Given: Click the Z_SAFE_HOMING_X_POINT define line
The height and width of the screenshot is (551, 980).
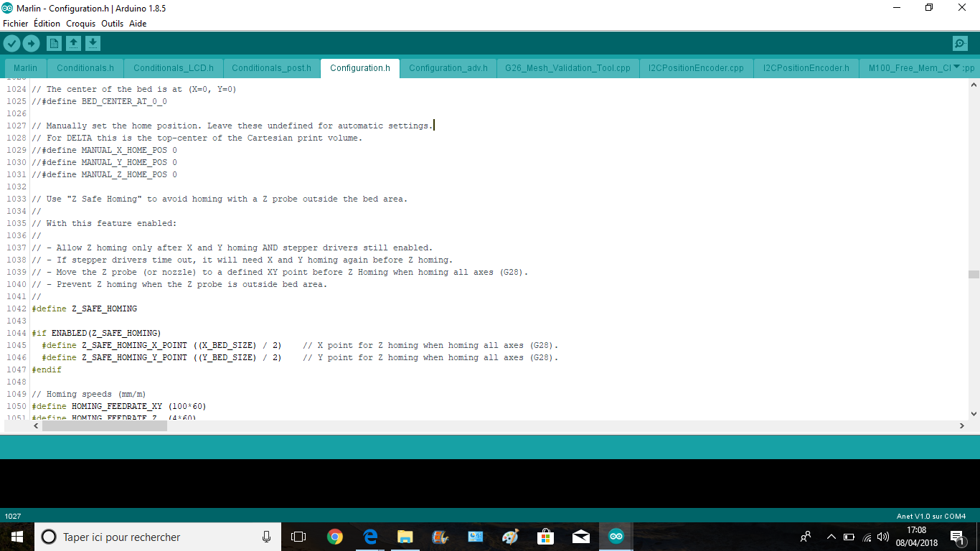Looking at the screenshot, I should 300,345.
